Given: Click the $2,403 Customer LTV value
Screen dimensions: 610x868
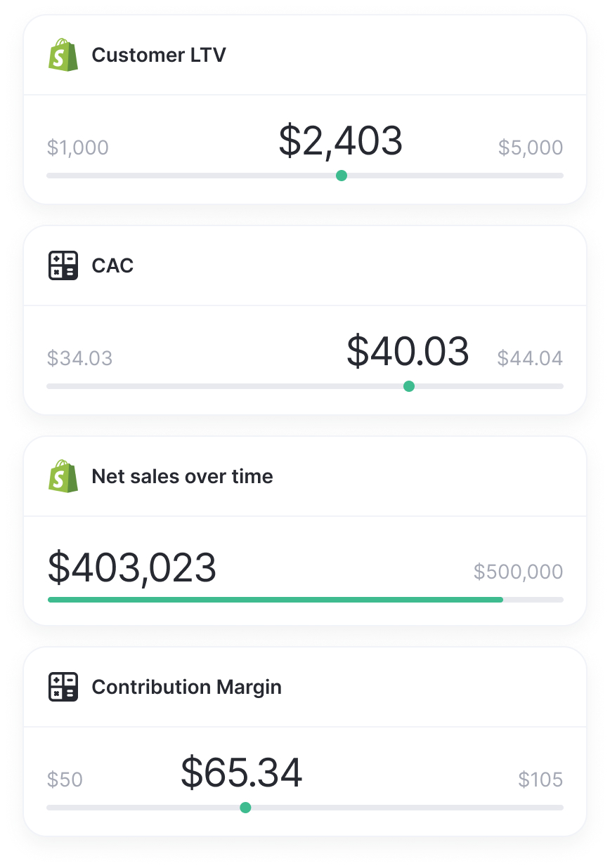Looking at the screenshot, I should pos(341,140).
